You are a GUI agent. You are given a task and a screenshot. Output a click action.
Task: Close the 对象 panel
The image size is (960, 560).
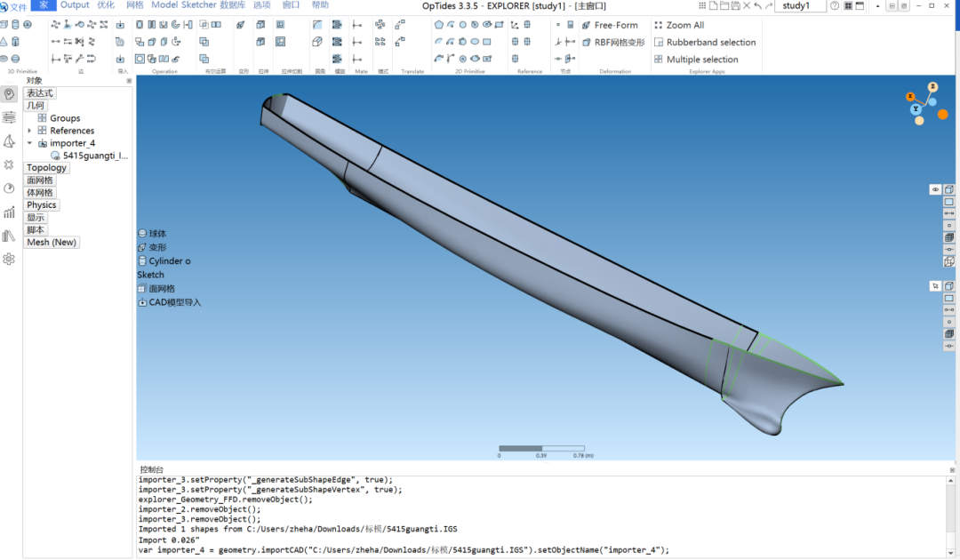129,81
